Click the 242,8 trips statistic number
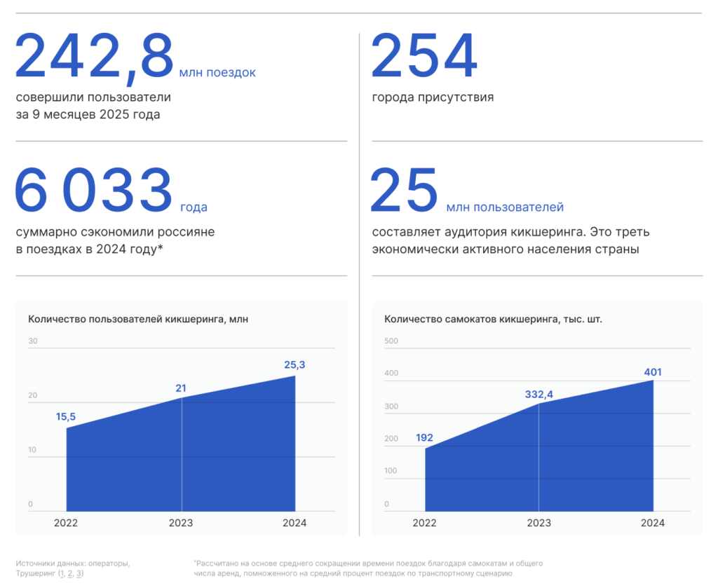Screen dimensions: 718x588 (94, 57)
